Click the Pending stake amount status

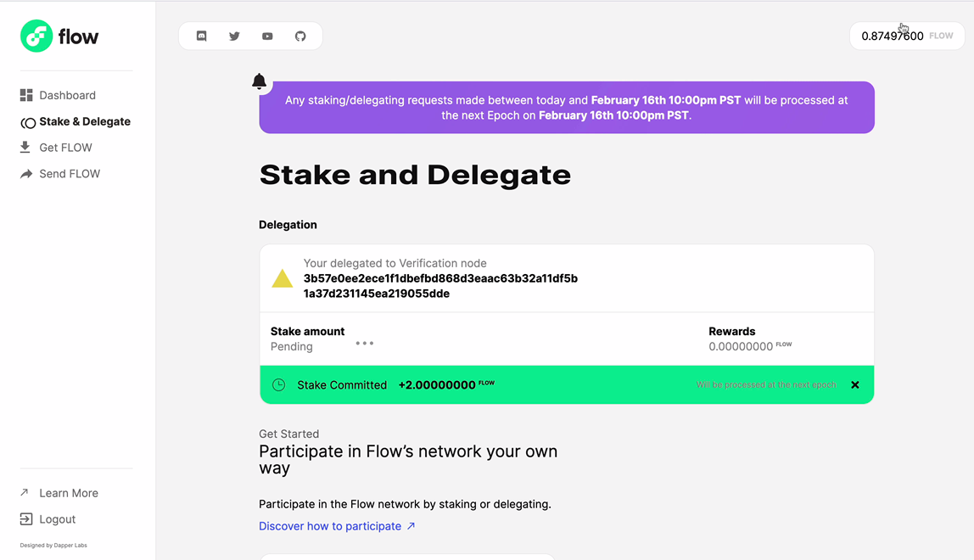coord(291,346)
